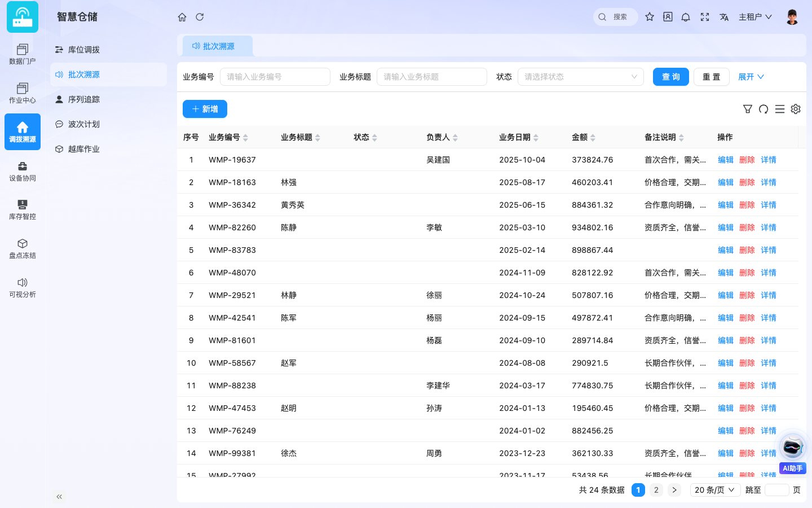Collapse the sidebar with double-chevron icon
The height and width of the screenshot is (508, 812).
coord(59,497)
